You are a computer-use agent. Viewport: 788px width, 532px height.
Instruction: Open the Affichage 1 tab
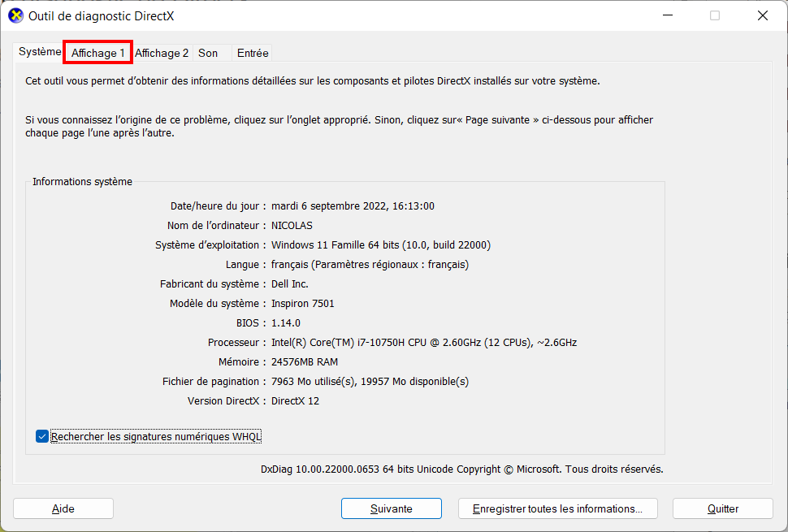click(98, 53)
